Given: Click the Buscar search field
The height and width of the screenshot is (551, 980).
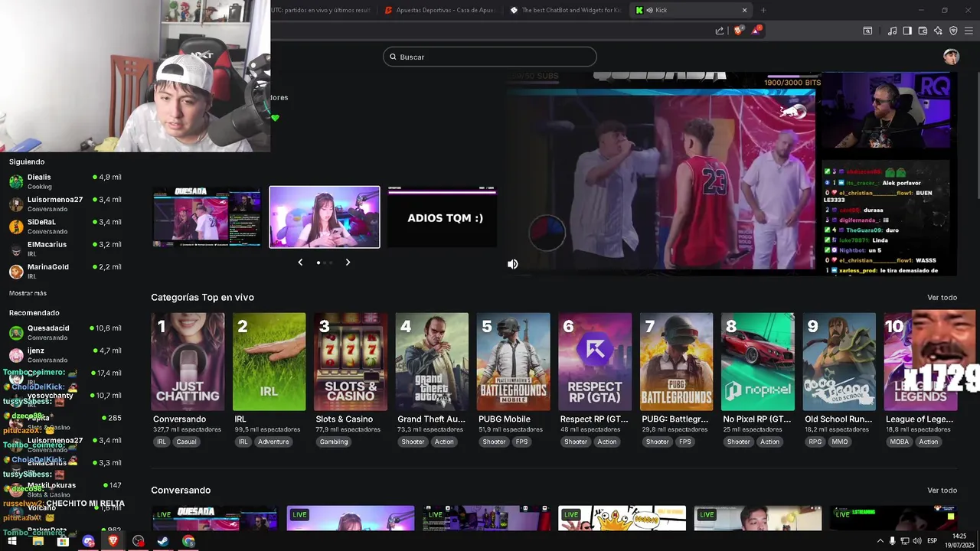Looking at the screenshot, I should [490, 57].
